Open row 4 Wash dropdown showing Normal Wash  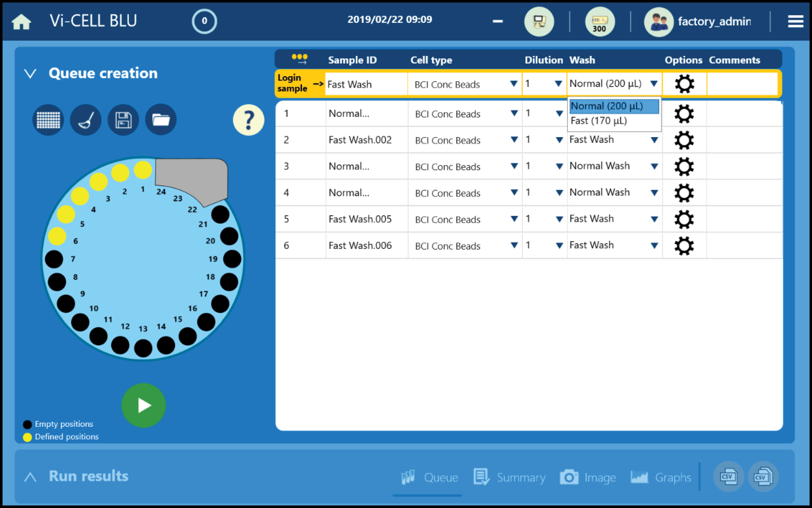614,193
